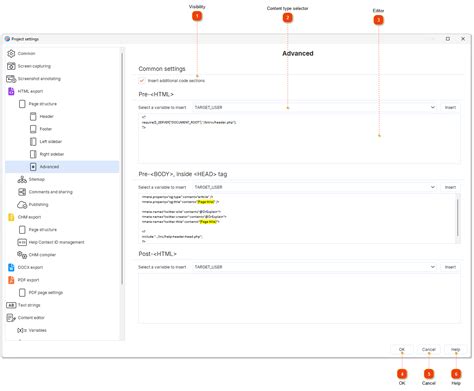
Task: Select the blue DOCX export icon
Action: 11,267
